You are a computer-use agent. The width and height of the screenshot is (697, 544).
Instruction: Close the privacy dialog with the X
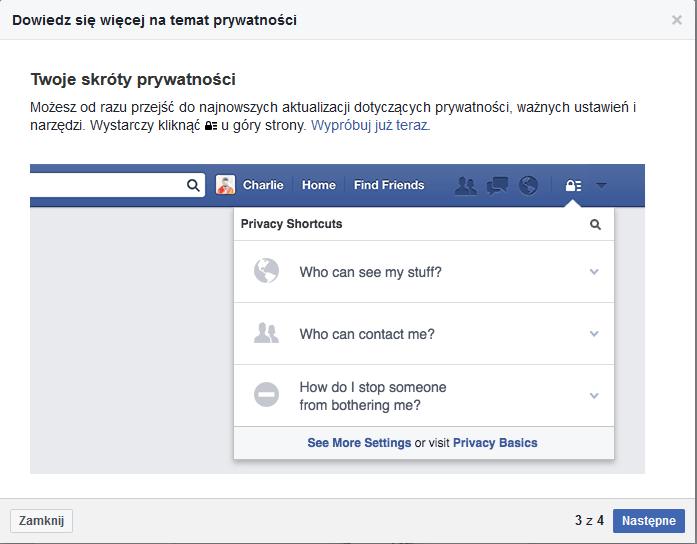(x=677, y=20)
